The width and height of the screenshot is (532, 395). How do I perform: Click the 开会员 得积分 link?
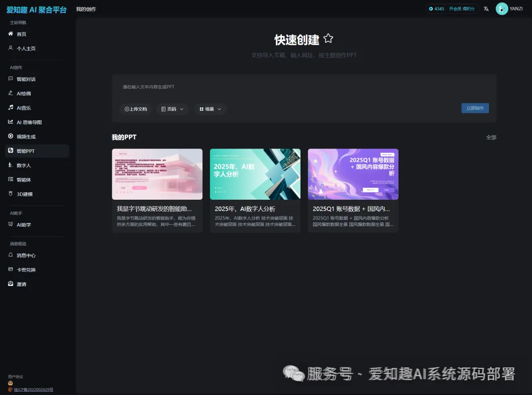(x=462, y=9)
